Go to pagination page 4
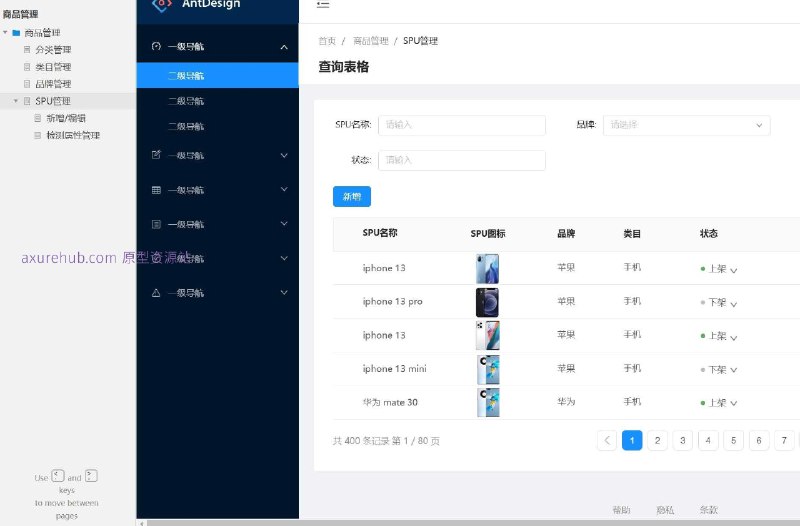The image size is (800, 526). tap(708, 440)
